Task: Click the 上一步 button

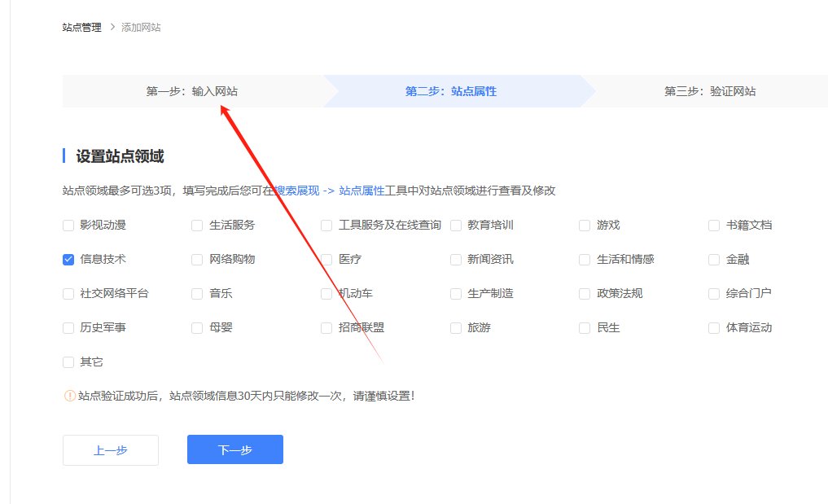Action: click(110, 449)
